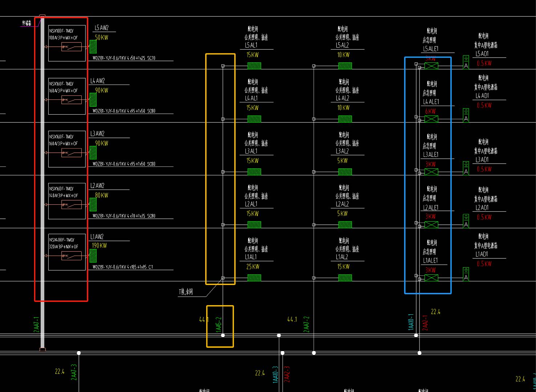Pick the breaker symbol under NSX160F-TMD/ 140A
The width and height of the screenshot is (536, 392).
[71, 205]
